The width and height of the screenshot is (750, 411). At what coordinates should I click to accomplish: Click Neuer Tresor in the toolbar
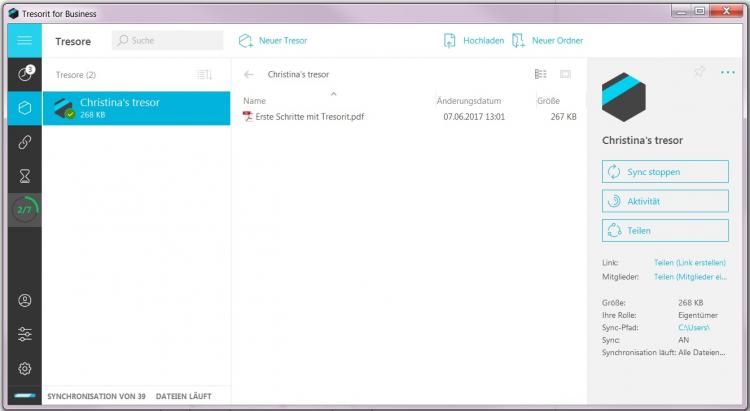coord(273,41)
